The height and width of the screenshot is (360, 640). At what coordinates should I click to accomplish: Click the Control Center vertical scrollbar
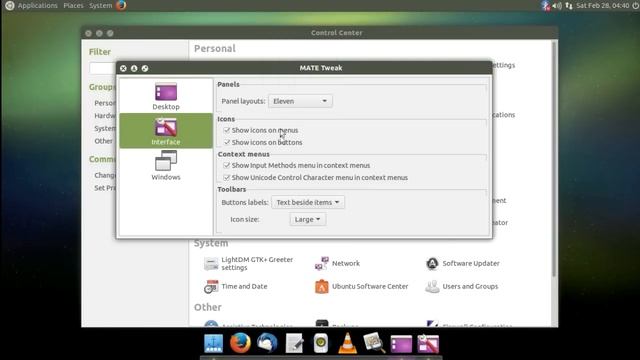coord(554,159)
